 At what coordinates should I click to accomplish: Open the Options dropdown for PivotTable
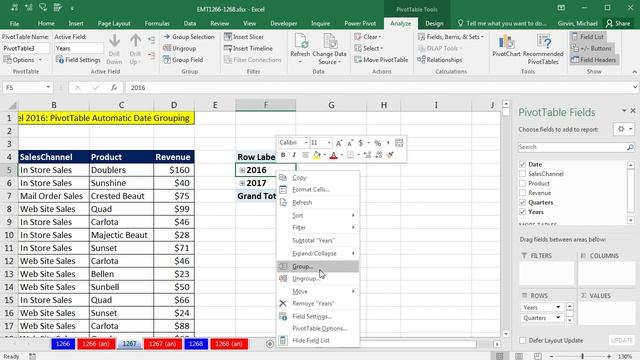(40, 60)
